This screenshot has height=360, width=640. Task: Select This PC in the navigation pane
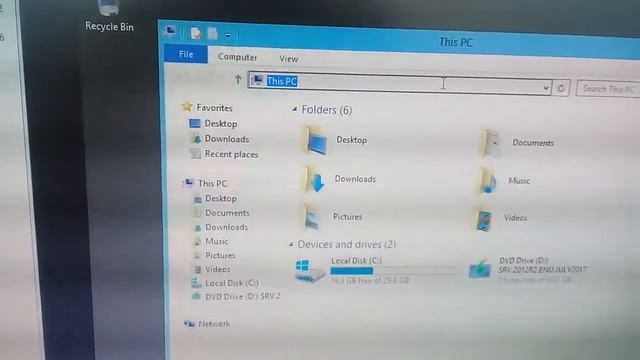212,183
